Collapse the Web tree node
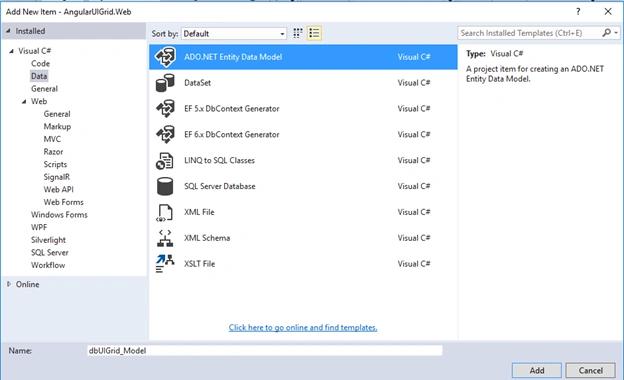 point(24,101)
